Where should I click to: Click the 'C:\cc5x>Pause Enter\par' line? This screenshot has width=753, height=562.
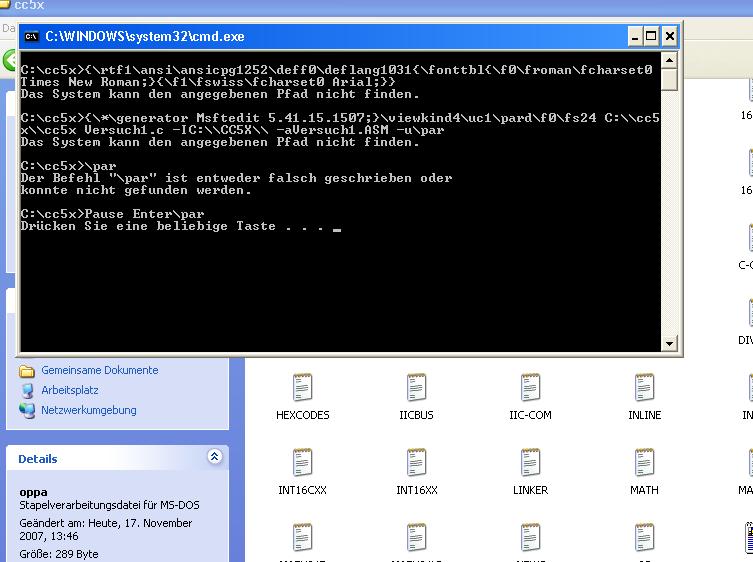(x=112, y=214)
